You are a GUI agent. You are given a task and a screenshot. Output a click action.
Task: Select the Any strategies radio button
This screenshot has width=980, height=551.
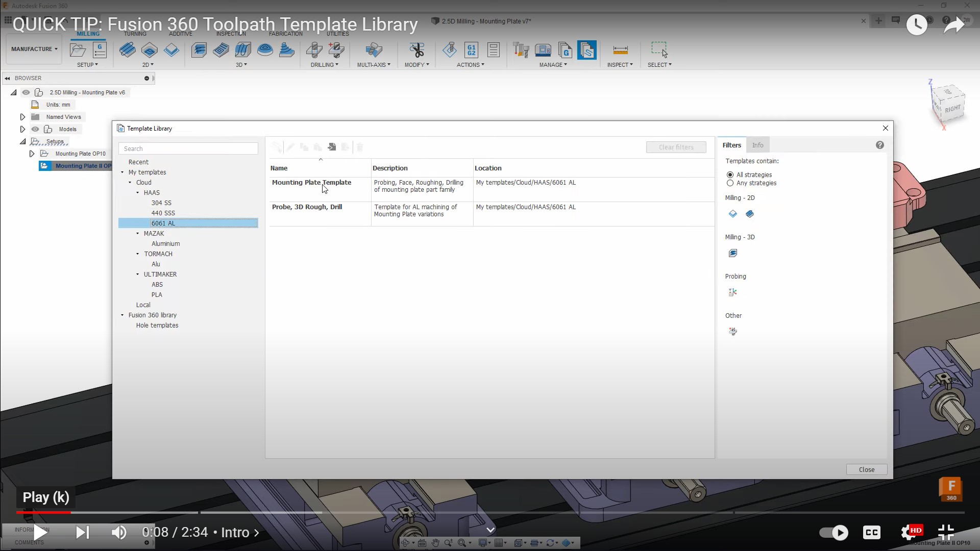pos(730,183)
